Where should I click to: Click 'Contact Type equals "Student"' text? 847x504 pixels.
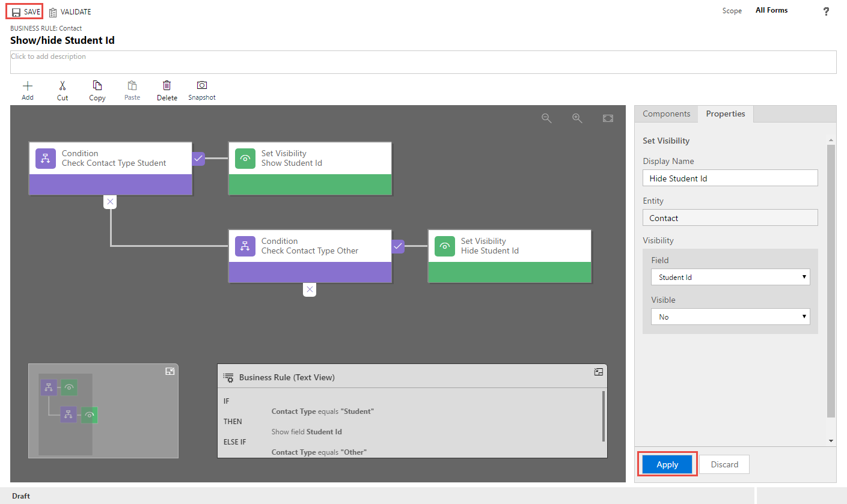pyautogui.click(x=323, y=411)
